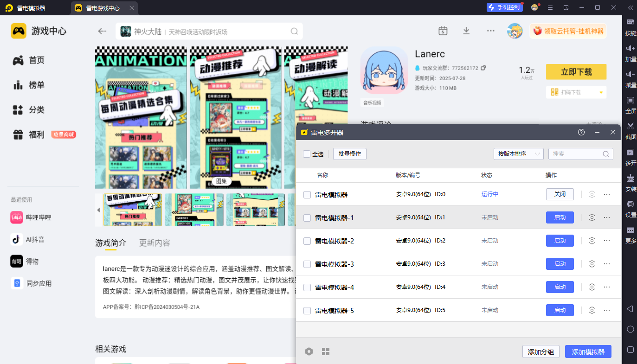Switch to the 更新内容 tab
637x364 pixels.
point(154,243)
